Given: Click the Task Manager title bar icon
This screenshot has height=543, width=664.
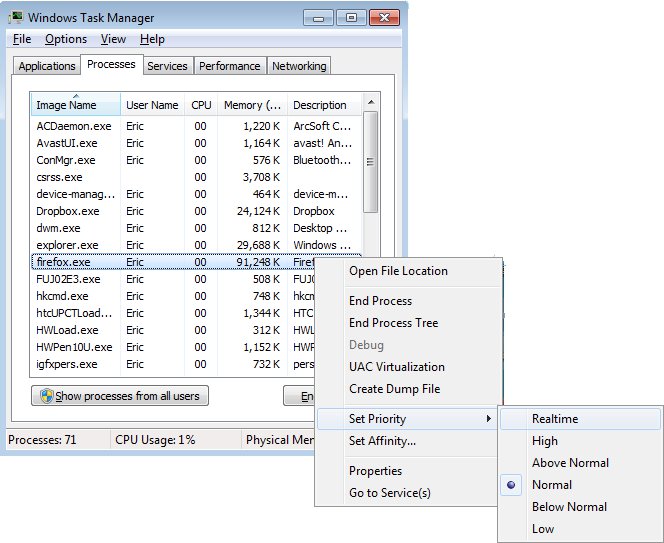Looking at the screenshot, I should [x=16, y=18].
